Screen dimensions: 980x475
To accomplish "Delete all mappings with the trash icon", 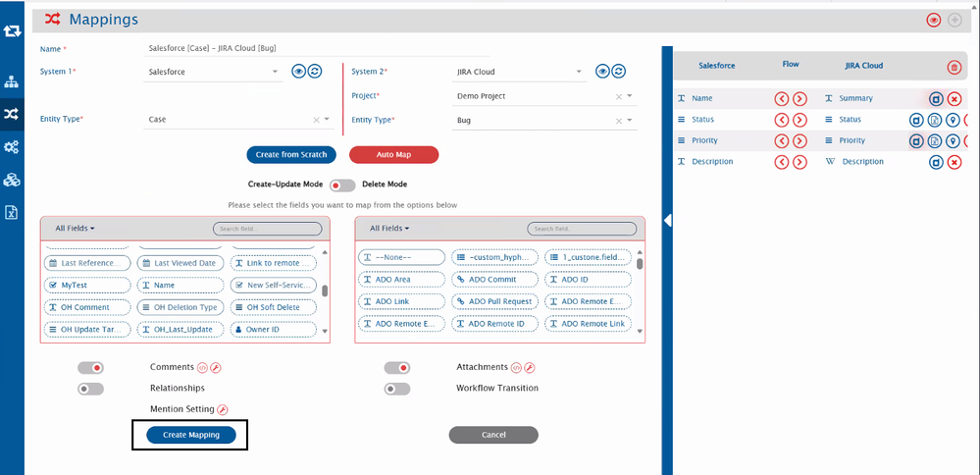I will [954, 68].
